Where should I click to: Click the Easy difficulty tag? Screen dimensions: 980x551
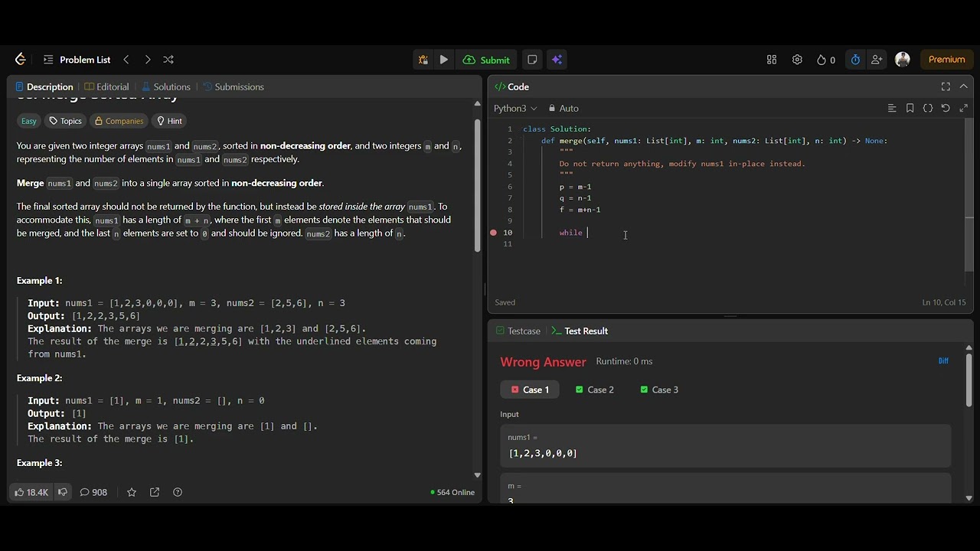click(x=28, y=121)
